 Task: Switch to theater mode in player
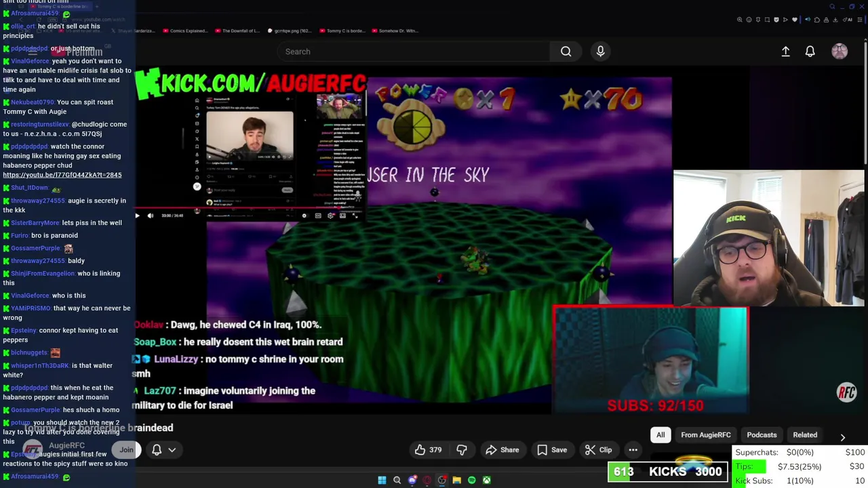click(x=342, y=216)
